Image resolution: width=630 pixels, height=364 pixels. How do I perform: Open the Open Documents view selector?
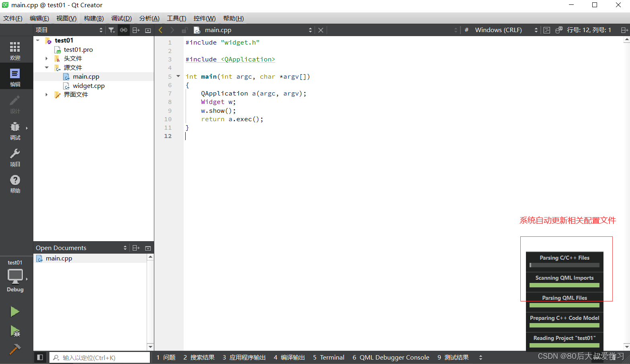[x=81, y=248]
